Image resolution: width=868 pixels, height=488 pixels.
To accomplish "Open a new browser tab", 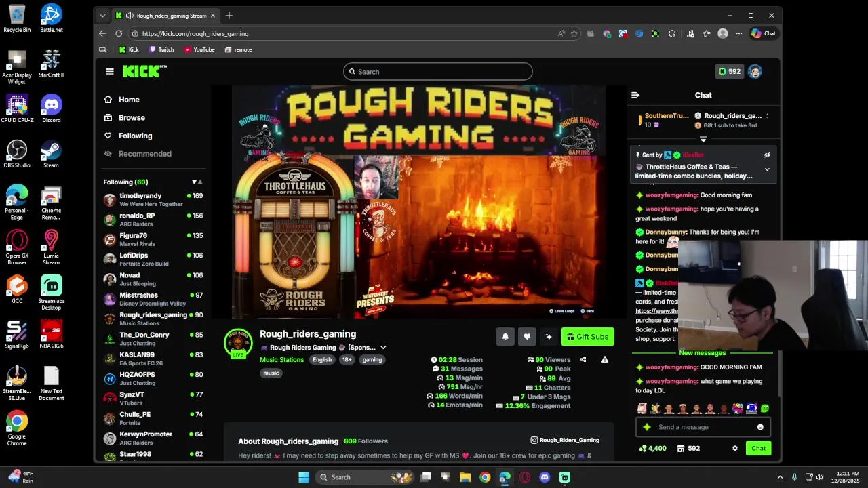I will [229, 16].
